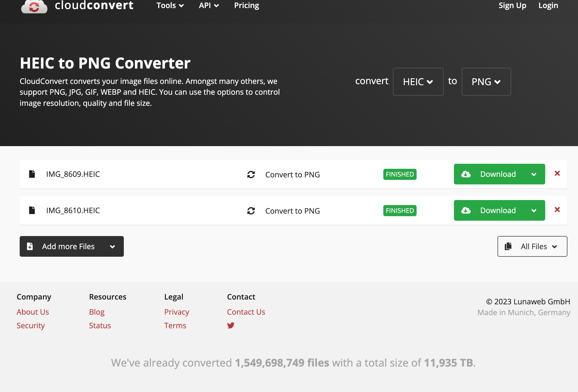Open the HEIC source format dropdown
This screenshot has height=392, width=578.
click(x=418, y=82)
